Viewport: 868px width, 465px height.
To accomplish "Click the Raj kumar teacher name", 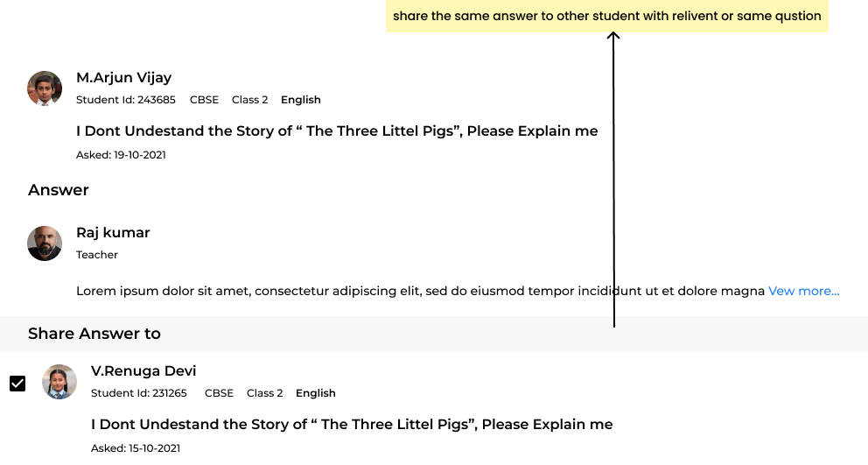I will coord(113,233).
